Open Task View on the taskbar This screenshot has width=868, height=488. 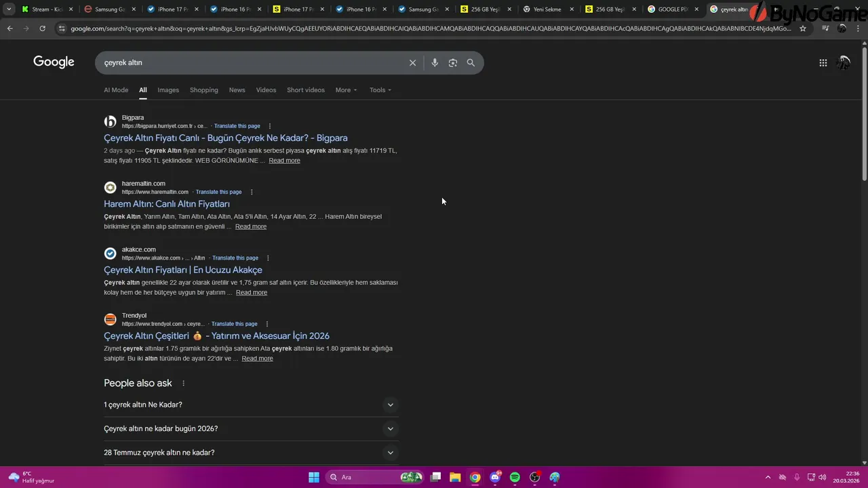tap(435, 477)
